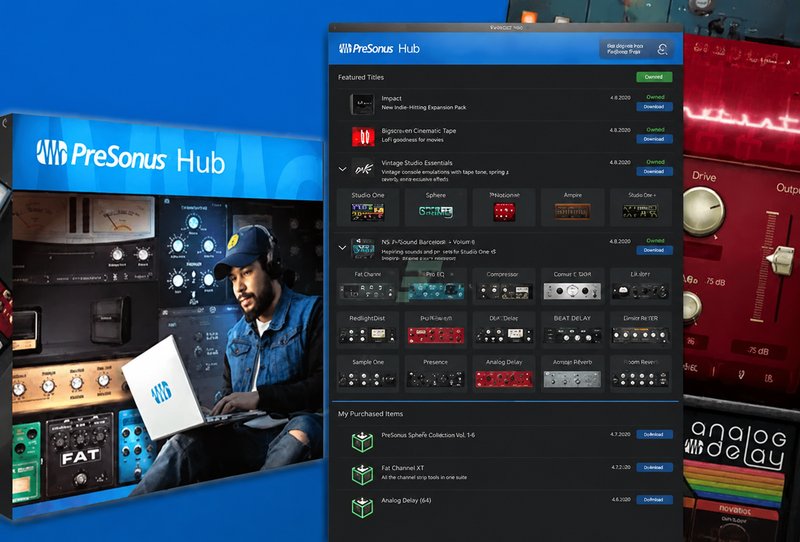
Task: Download Fat Channel XT
Action: (654, 467)
